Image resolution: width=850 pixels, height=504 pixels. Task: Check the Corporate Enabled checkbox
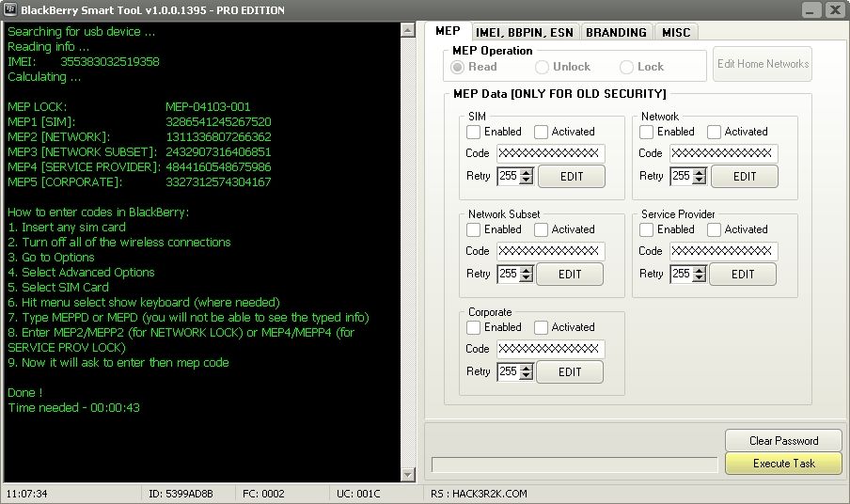click(474, 327)
